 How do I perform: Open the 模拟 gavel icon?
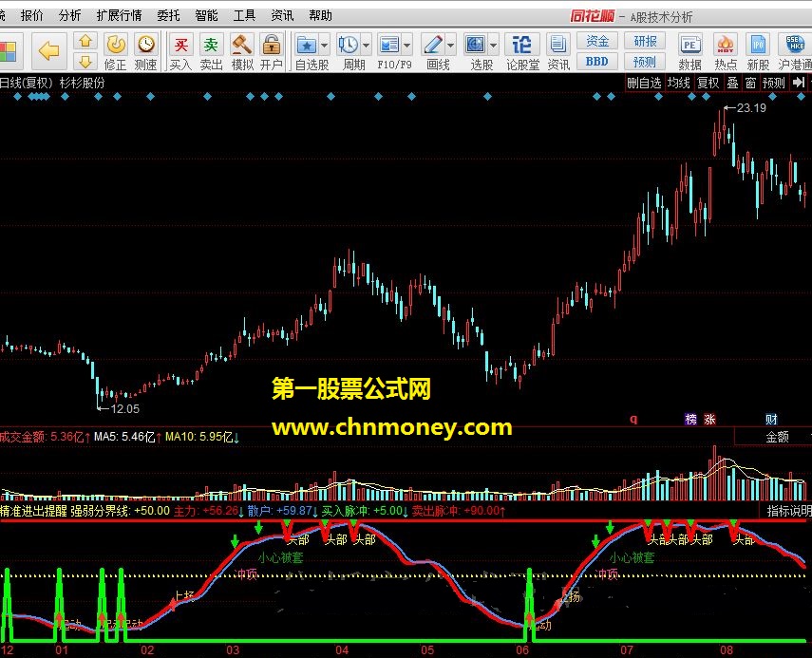[241, 45]
